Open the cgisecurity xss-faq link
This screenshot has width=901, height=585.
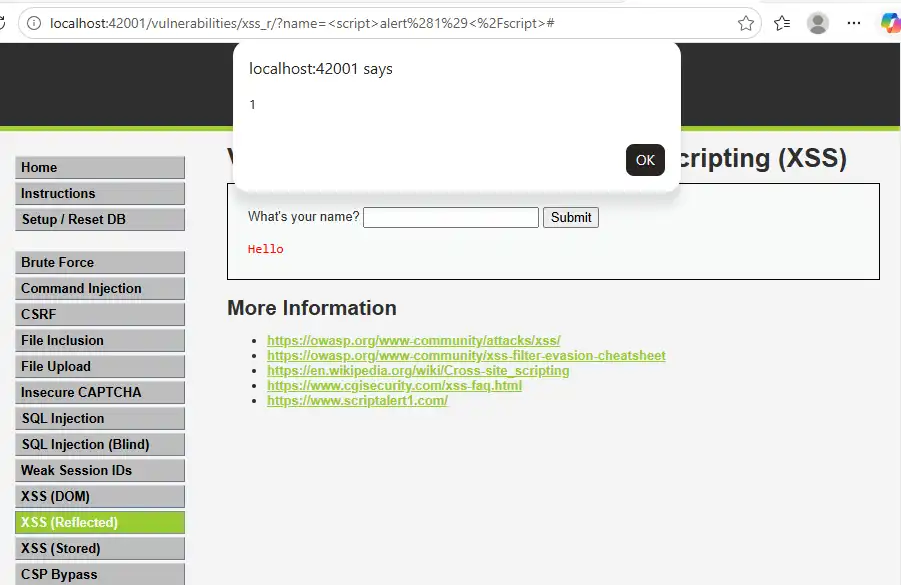click(x=394, y=385)
